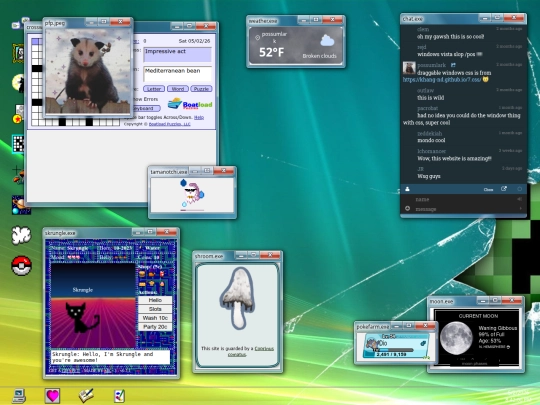Viewport: 540px width, 405px height.
Task: Open the crossword grid desktop icon
Action: click(18, 144)
